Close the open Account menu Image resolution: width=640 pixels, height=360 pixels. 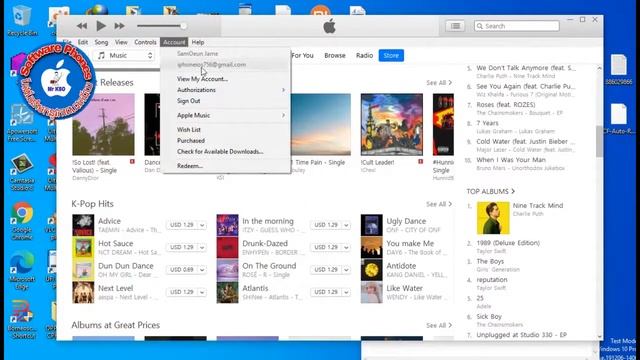(x=174, y=42)
